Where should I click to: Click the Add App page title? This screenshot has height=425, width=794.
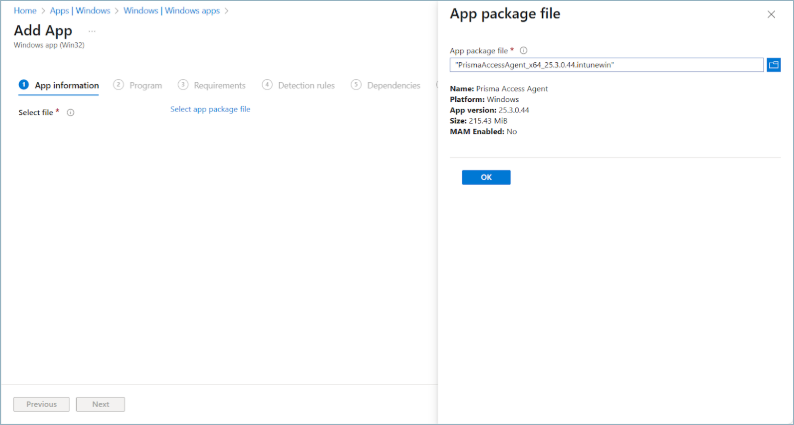coord(43,30)
